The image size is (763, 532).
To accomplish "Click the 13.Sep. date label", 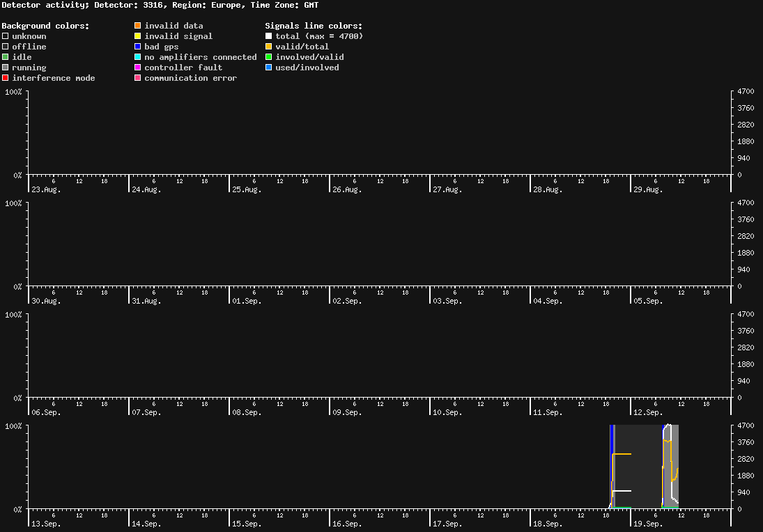I will point(46,524).
